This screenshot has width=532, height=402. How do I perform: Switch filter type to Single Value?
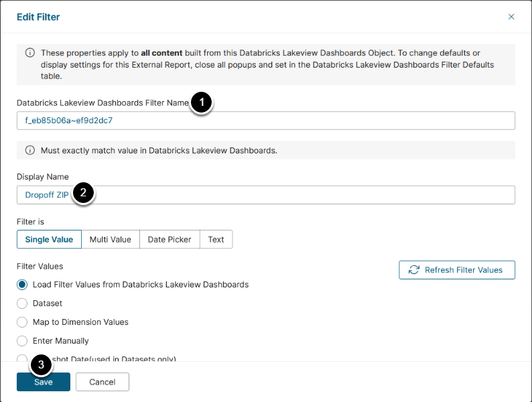tap(49, 239)
